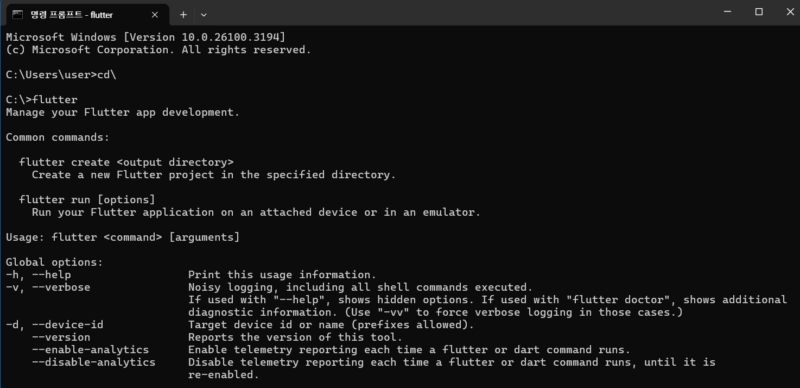Click the '-h, --help' option text
The image size is (800, 388).
point(38,275)
